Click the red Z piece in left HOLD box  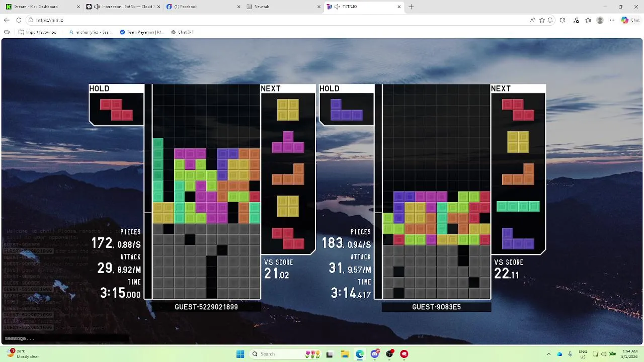116,110
